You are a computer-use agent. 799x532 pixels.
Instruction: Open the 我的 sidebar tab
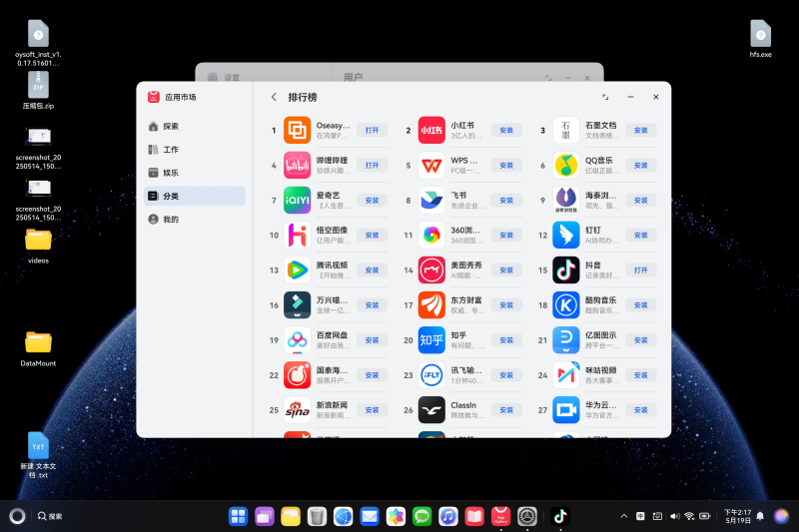[x=195, y=220]
